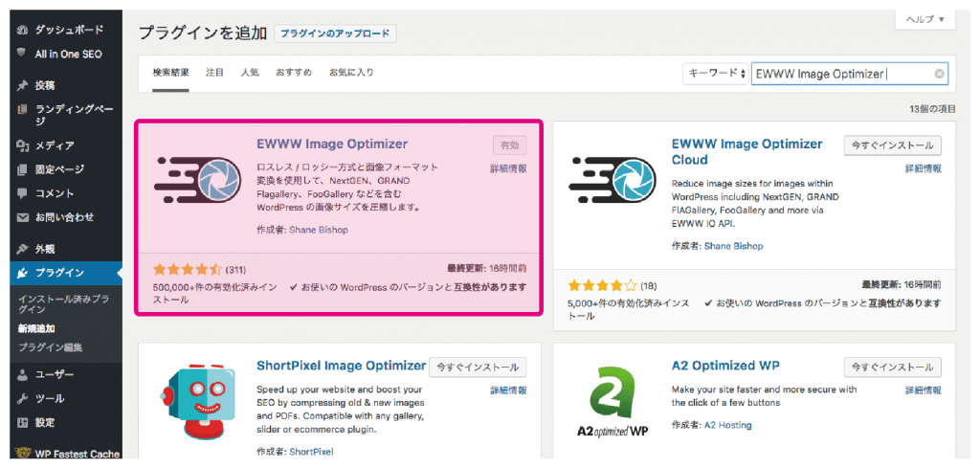Click the メディア media icon
Screen dimensions: 980x468
pos(23,145)
